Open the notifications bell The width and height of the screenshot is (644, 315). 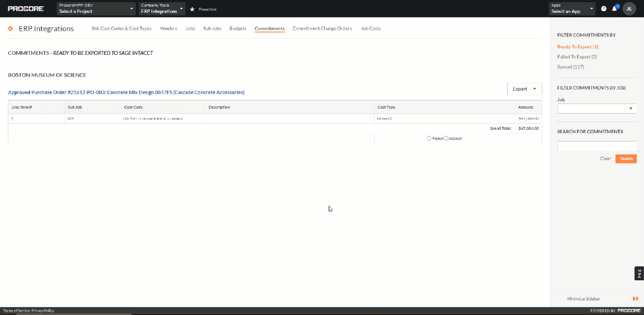pos(614,9)
